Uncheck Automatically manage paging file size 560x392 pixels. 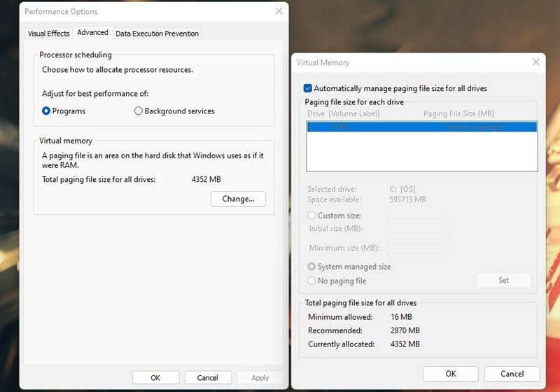coord(307,88)
